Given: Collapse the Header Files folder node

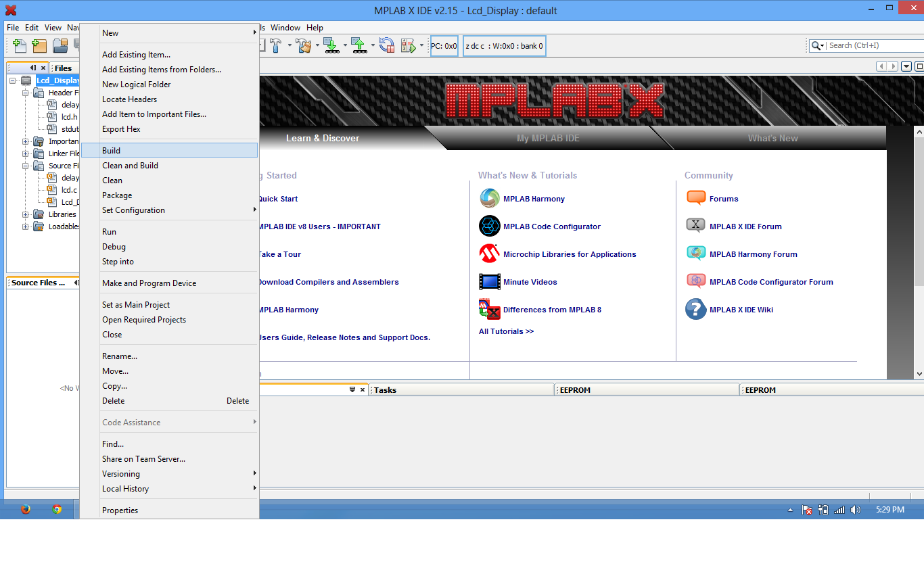Looking at the screenshot, I should coord(26,93).
